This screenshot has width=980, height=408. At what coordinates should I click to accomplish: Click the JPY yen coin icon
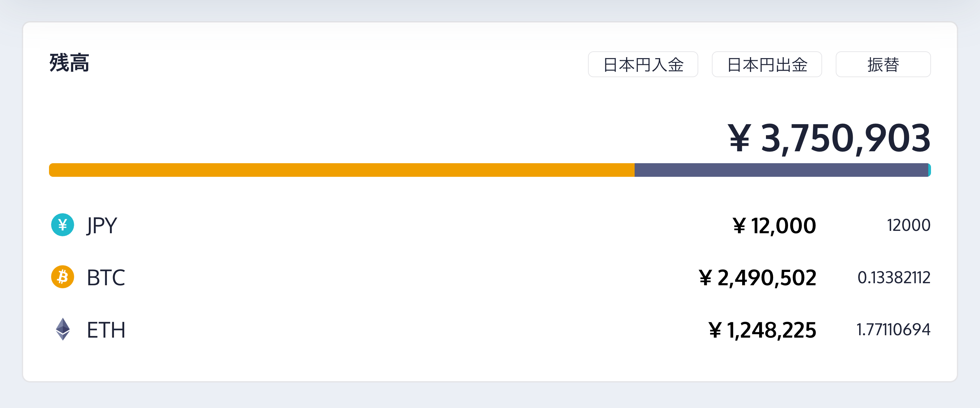pyautogui.click(x=62, y=225)
